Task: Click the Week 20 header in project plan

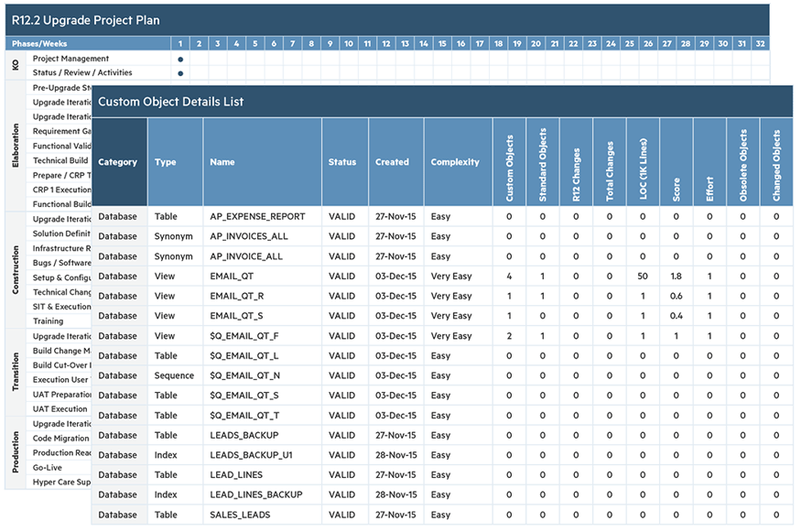Action: pos(536,43)
